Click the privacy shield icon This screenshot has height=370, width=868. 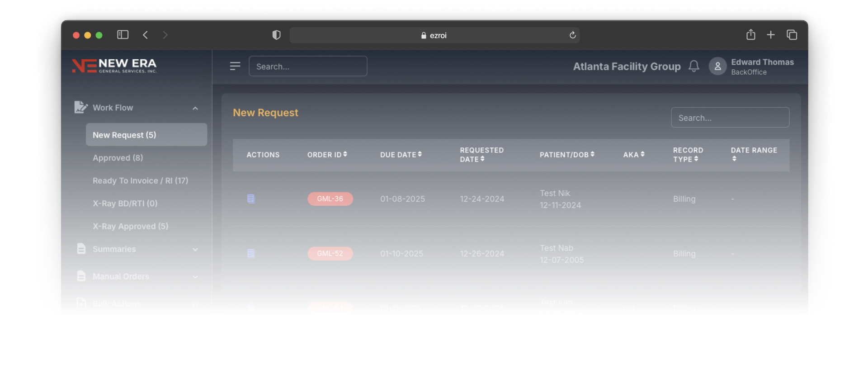(x=276, y=35)
